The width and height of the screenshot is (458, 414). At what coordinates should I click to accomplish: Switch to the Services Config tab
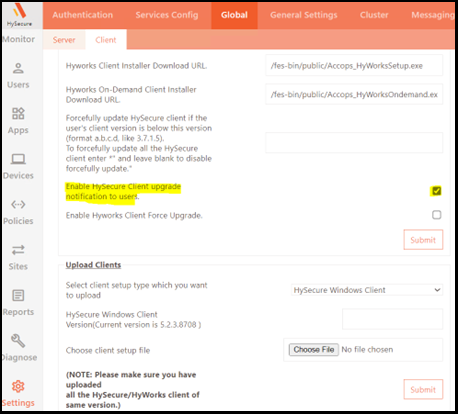[x=167, y=15]
